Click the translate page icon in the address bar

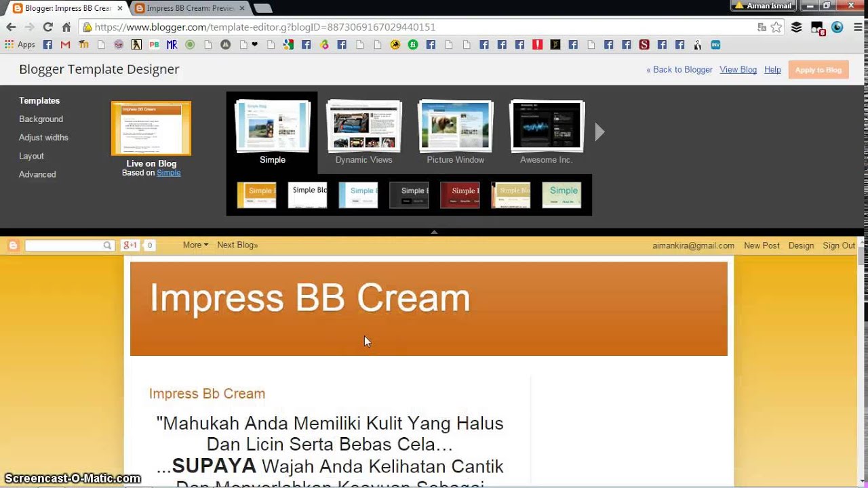coord(762,27)
